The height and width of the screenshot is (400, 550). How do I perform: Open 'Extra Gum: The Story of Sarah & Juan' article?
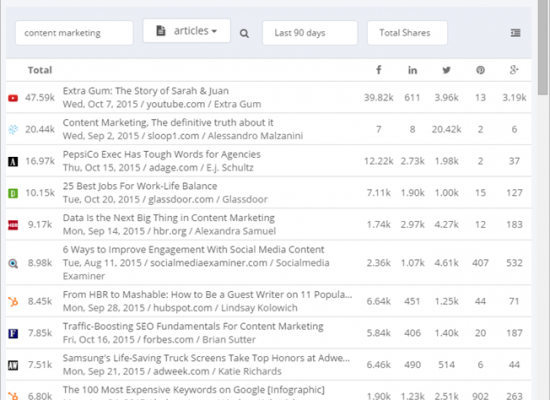click(146, 91)
